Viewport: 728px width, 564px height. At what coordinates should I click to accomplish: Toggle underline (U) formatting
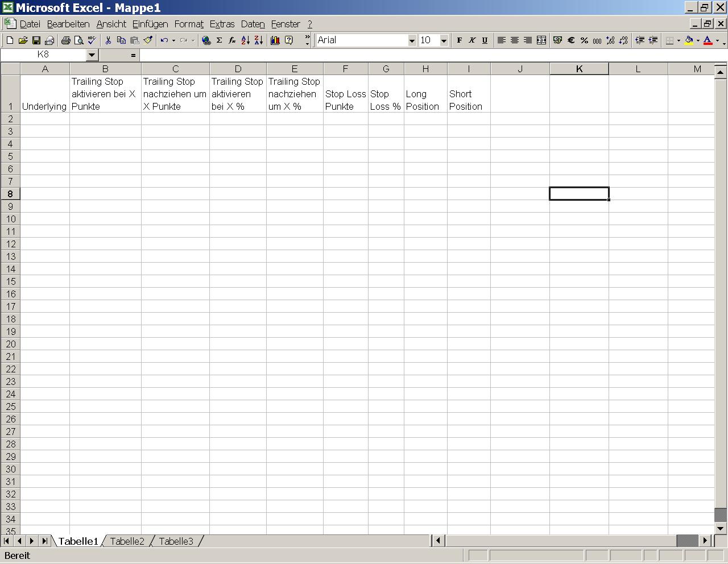[485, 40]
